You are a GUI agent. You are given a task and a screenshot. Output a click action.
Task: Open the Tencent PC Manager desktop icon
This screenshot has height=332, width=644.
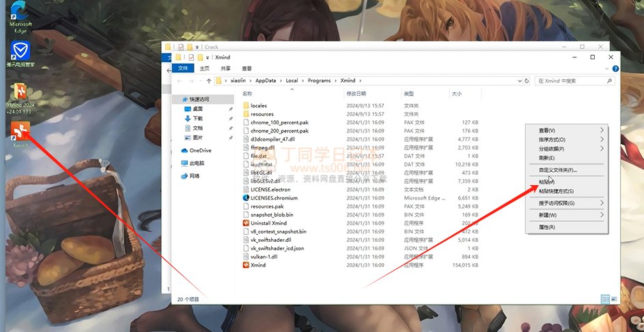coord(20,53)
